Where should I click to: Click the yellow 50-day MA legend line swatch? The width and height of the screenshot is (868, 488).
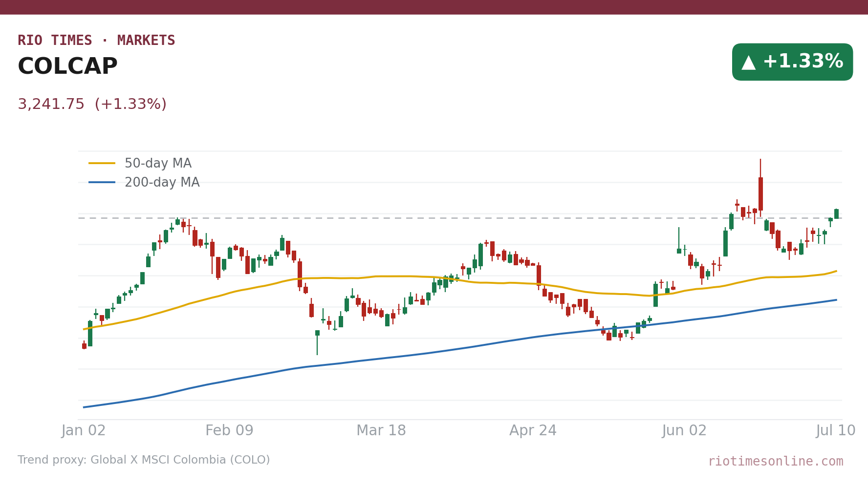point(102,163)
